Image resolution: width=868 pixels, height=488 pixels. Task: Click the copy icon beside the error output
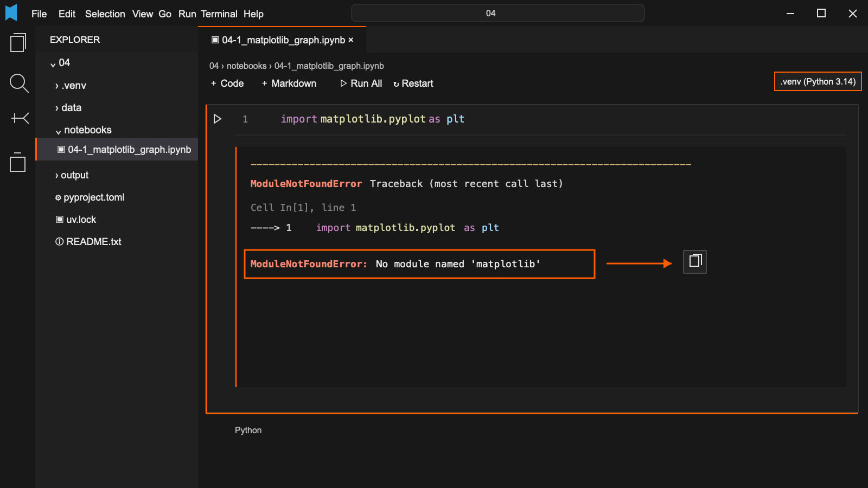[x=695, y=262]
